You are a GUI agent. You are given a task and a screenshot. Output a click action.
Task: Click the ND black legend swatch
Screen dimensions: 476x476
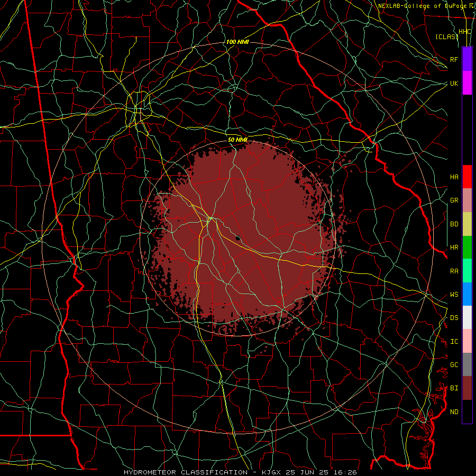467,411
